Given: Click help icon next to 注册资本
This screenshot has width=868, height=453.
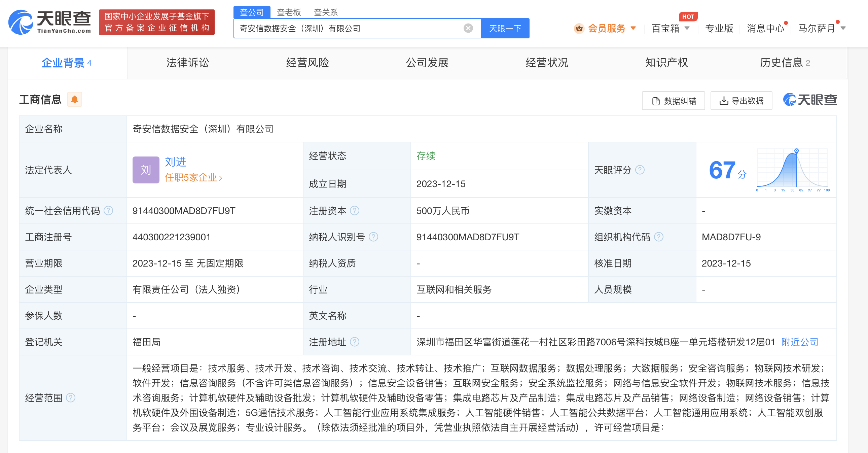Looking at the screenshot, I should tap(355, 211).
